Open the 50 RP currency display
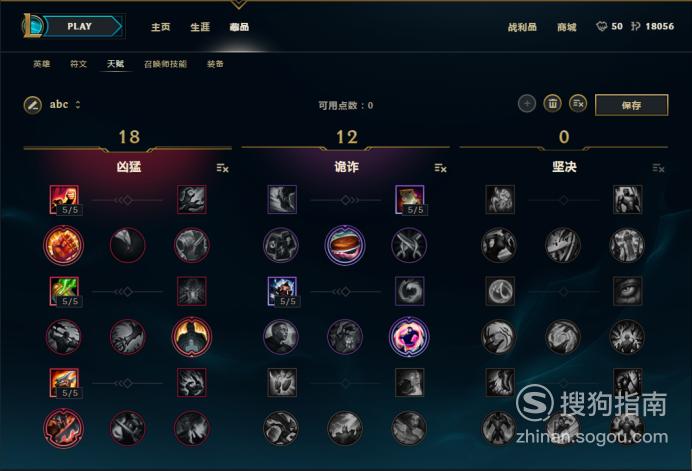 (609, 26)
